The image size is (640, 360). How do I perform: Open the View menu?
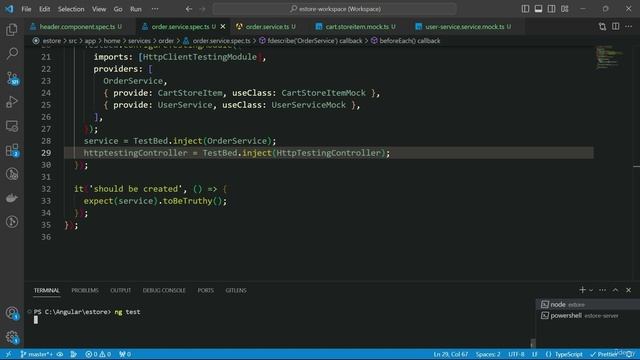click(x=99, y=9)
